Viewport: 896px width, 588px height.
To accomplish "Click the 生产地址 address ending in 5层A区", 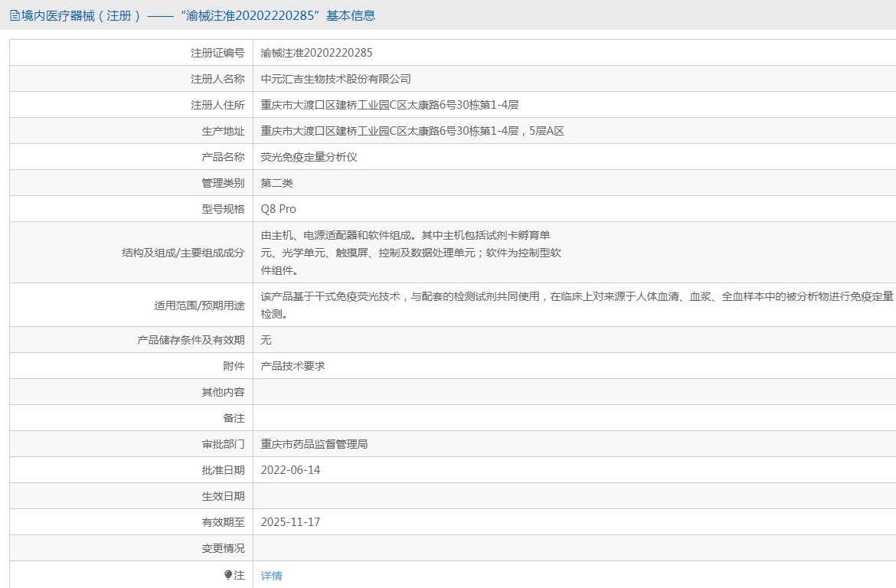I will coord(412,131).
